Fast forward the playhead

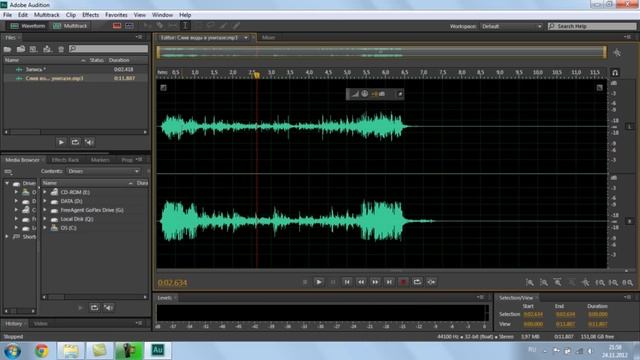375,282
